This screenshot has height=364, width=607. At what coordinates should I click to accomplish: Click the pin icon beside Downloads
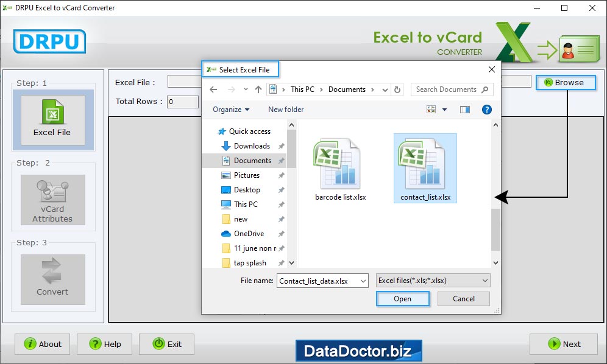282,146
